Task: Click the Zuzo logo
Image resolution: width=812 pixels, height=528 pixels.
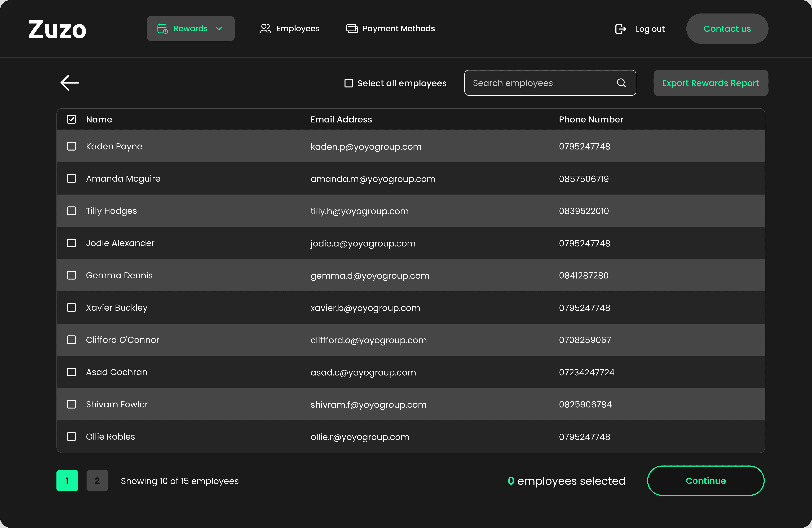Action: click(x=57, y=29)
